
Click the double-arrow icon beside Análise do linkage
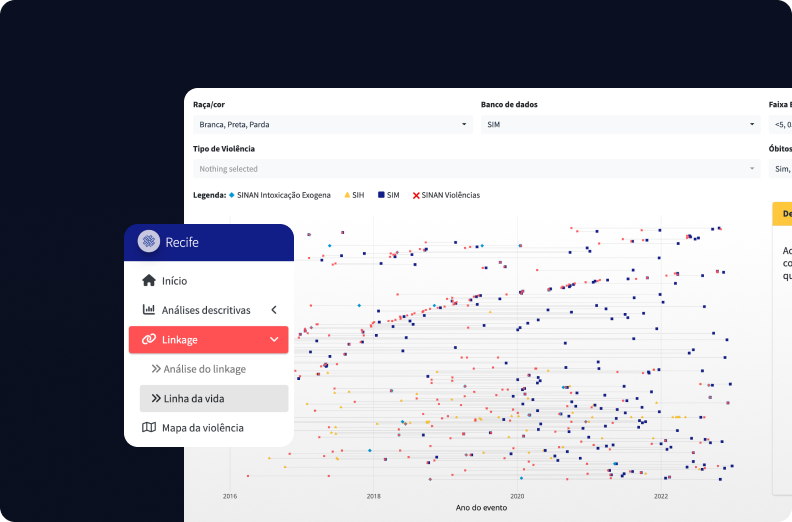coord(156,369)
